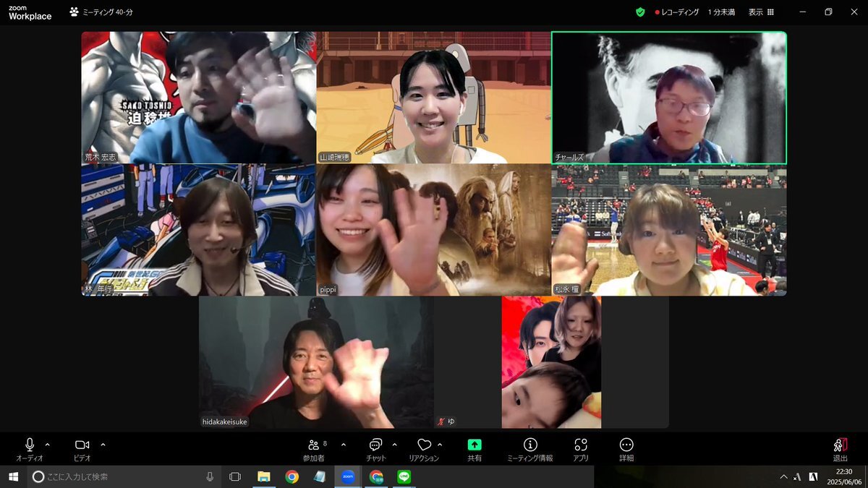Open the Windows Start menu

(13, 476)
